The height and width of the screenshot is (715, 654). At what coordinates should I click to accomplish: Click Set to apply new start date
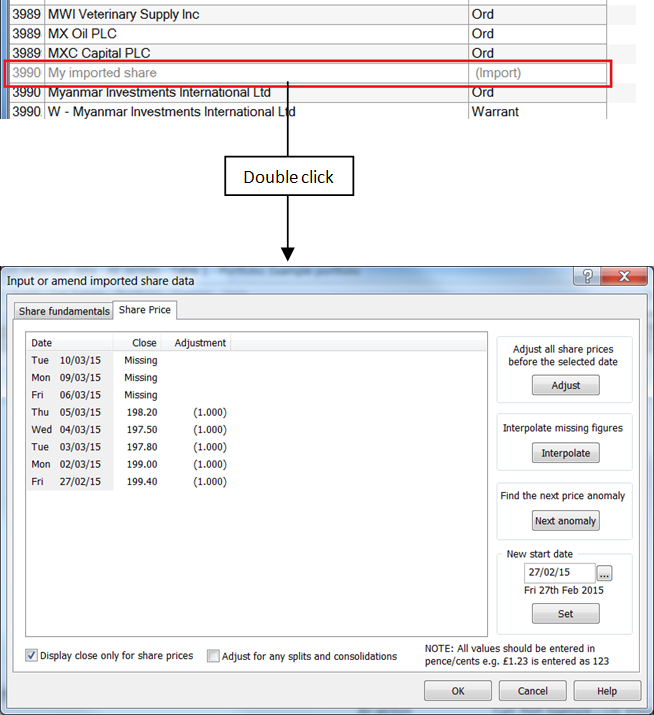click(x=565, y=613)
